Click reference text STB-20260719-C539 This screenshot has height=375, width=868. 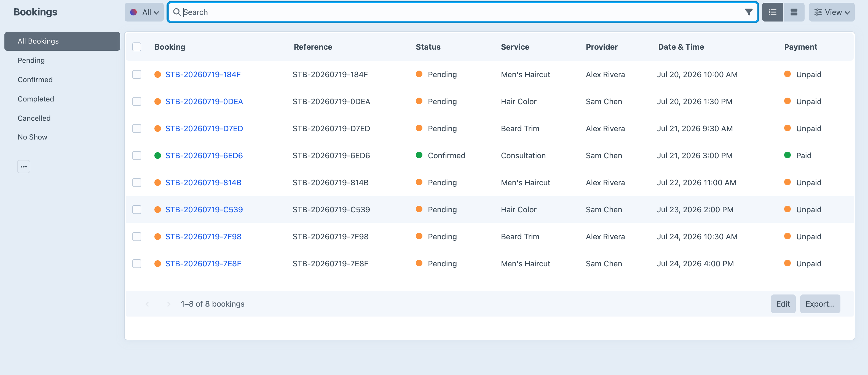point(331,210)
